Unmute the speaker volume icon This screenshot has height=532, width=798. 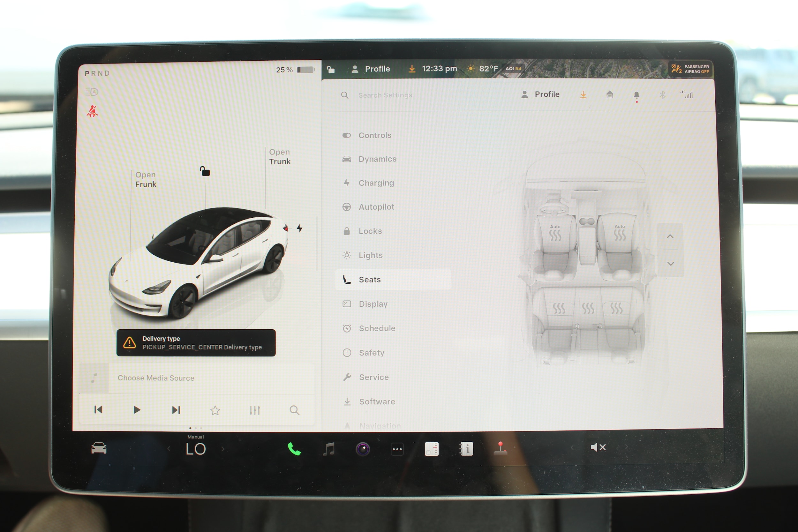click(598, 447)
